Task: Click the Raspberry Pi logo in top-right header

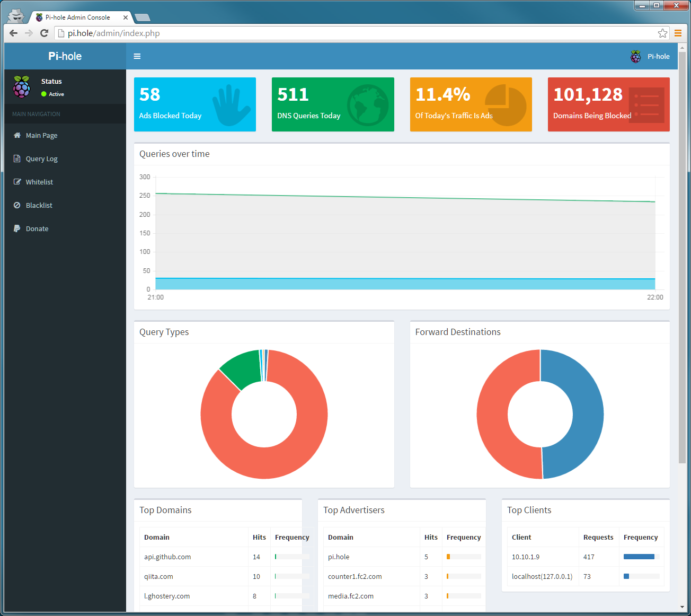Action: (635, 56)
